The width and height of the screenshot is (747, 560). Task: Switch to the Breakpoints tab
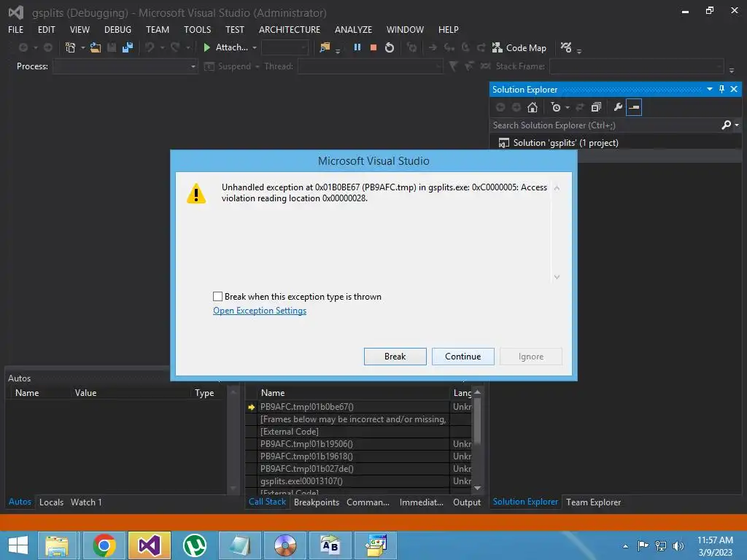[x=317, y=502]
